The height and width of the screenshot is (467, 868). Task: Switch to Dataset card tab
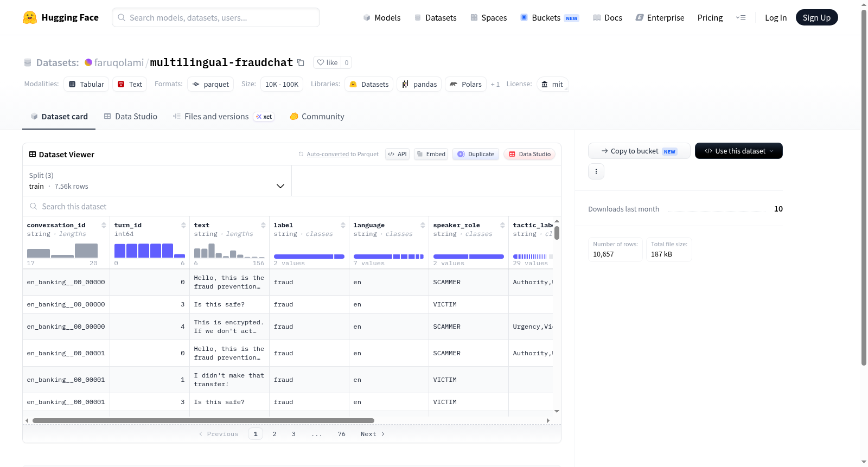[59, 117]
